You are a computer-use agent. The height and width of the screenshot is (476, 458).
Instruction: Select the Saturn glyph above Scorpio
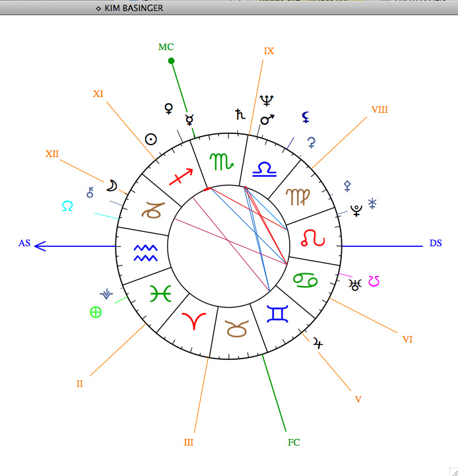click(x=240, y=114)
